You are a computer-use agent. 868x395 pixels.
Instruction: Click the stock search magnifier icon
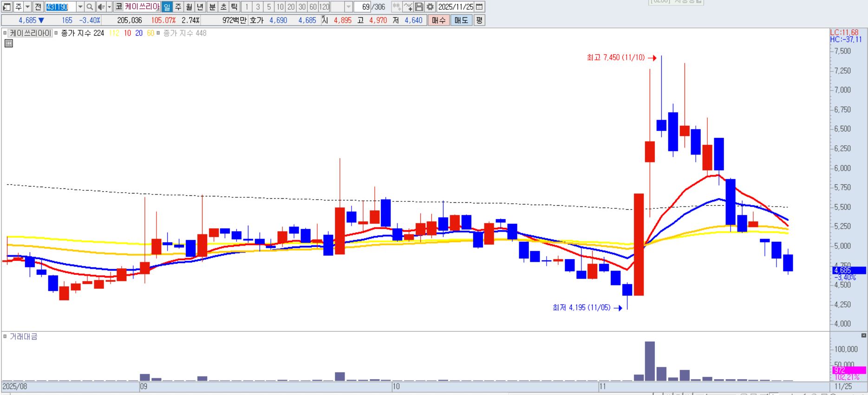click(x=90, y=7)
